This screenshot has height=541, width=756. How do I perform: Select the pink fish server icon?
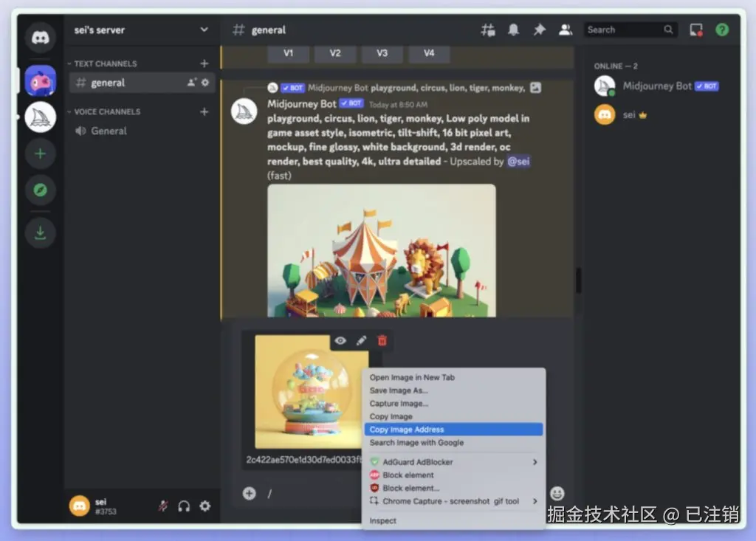41,80
